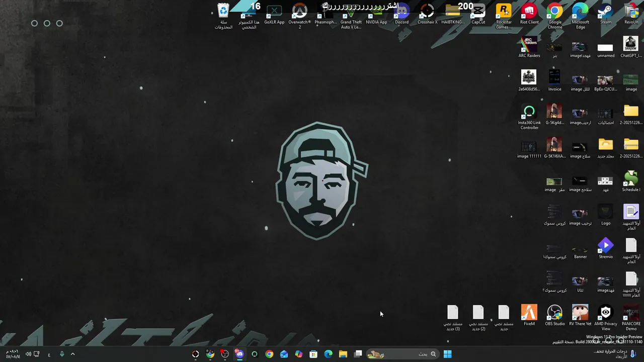Open the NVIDIA App desktop shortcut

(x=376, y=15)
